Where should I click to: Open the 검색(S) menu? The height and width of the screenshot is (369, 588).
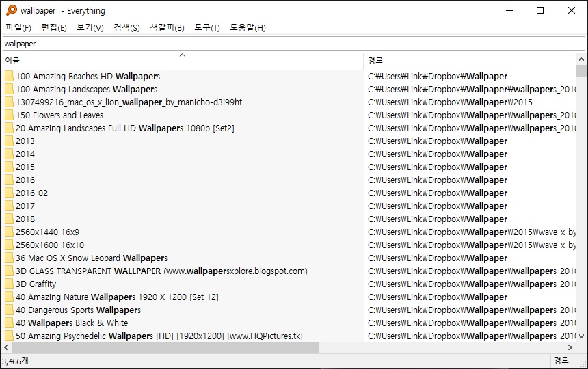click(126, 27)
